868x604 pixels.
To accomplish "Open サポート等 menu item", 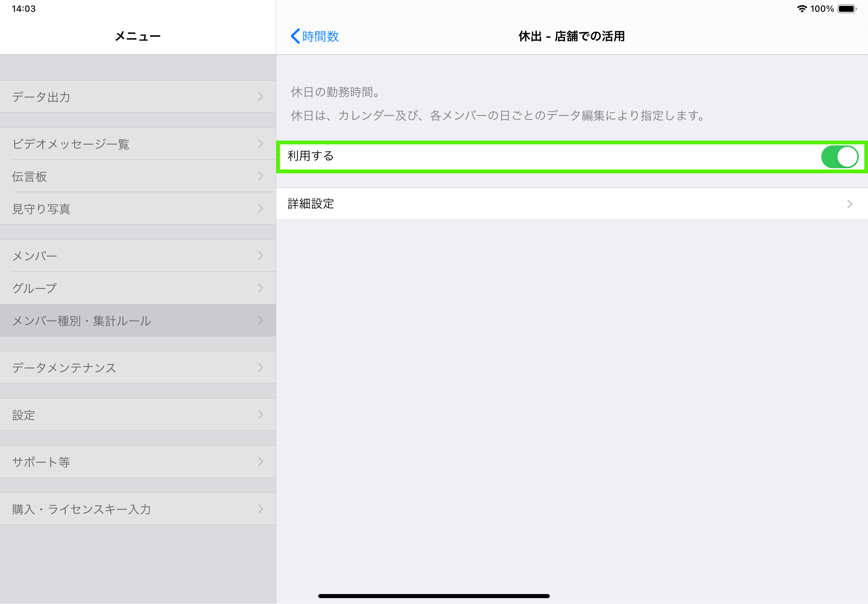I will click(x=138, y=462).
